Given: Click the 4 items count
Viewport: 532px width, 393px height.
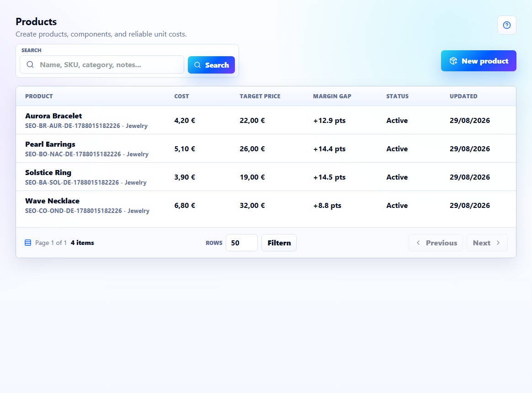Looking at the screenshot, I should click(x=82, y=243).
